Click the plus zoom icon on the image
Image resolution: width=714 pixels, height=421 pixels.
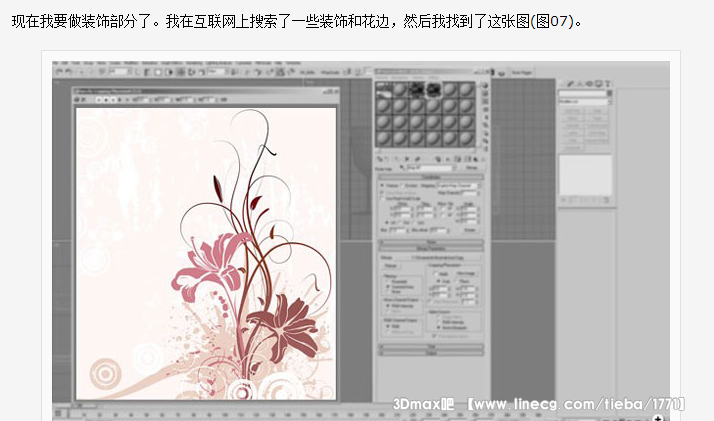[658, 418]
